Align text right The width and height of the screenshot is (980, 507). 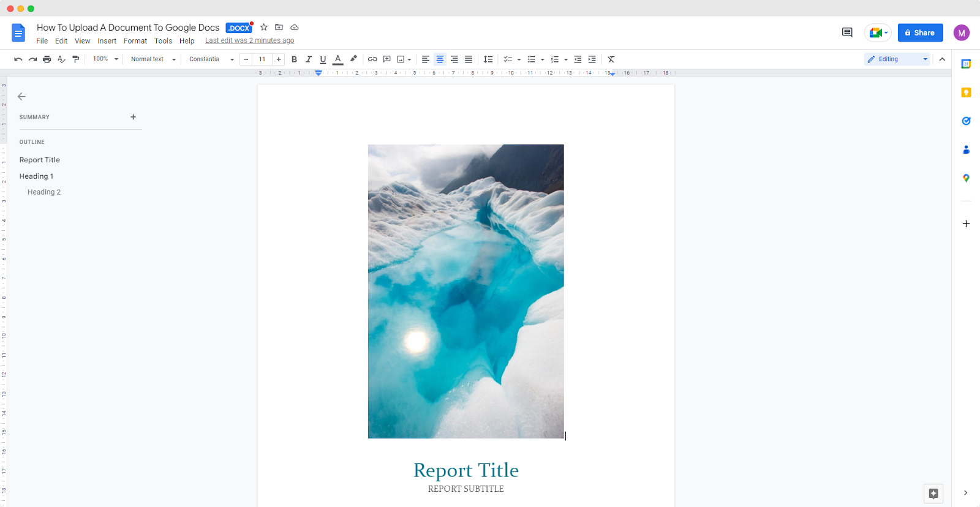coord(454,59)
